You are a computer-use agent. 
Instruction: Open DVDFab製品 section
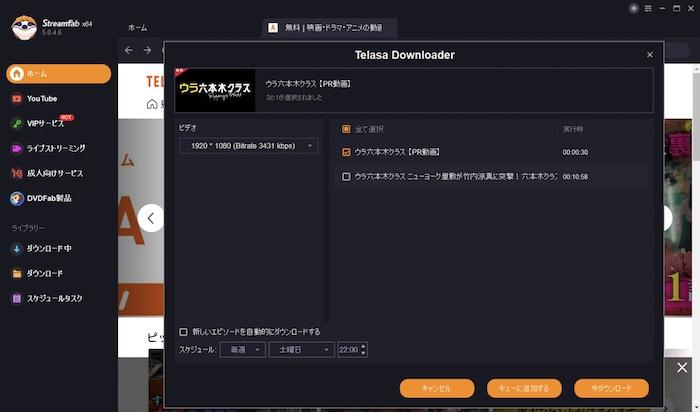coord(41,198)
